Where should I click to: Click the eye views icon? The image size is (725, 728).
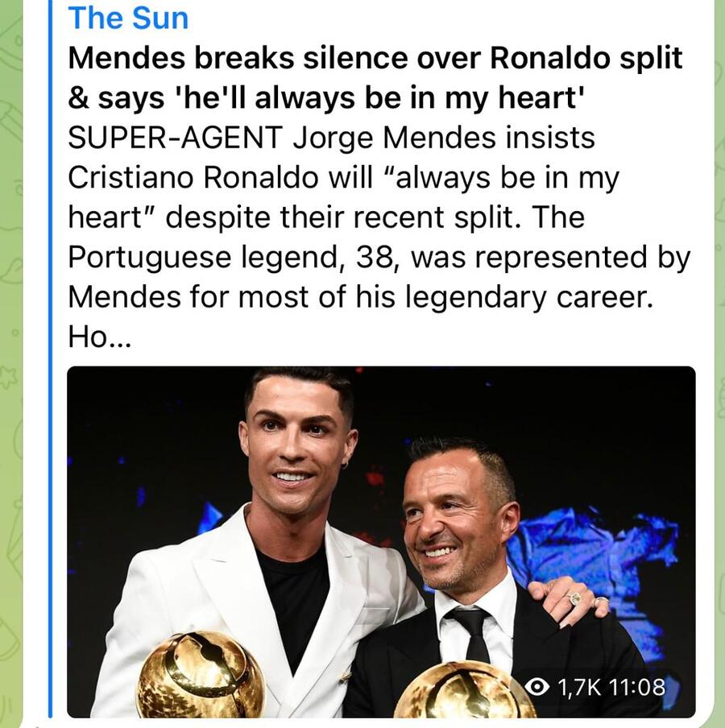538,686
